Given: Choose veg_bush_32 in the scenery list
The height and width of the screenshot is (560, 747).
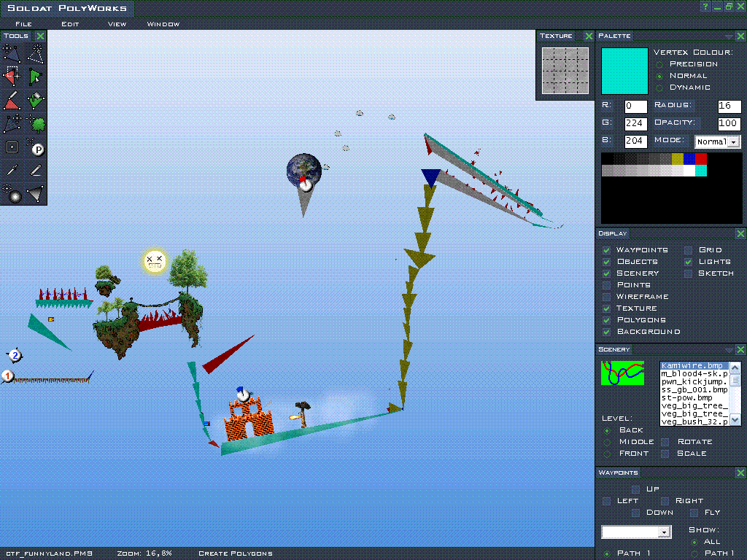Looking at the screenshot, I should [x=694, y=421].
